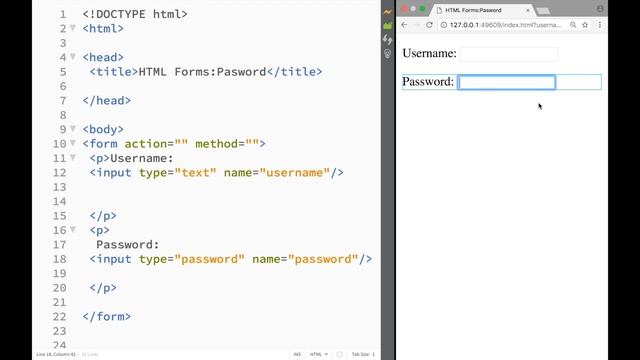
Task: Open the HTML language mode dropdown
Action: tap(319, 354)
